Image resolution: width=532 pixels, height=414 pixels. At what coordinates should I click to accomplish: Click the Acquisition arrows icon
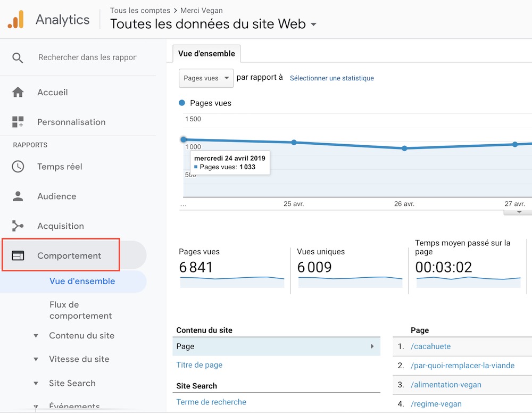click(18, 226)
